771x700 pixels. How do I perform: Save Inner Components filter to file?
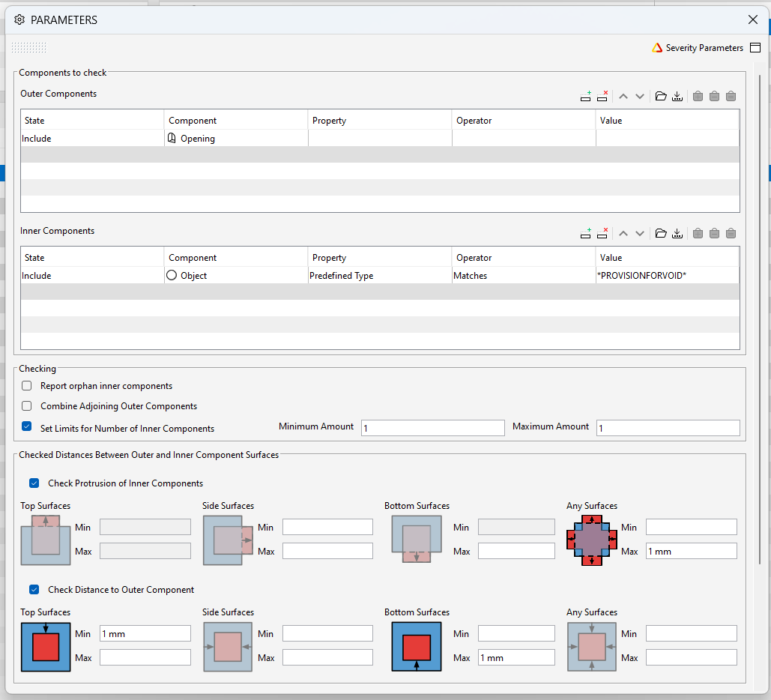[x=677, y=234]
